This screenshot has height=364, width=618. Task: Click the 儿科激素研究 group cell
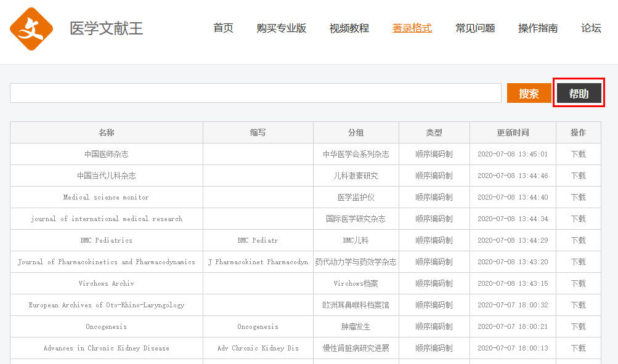pos(356,176)
